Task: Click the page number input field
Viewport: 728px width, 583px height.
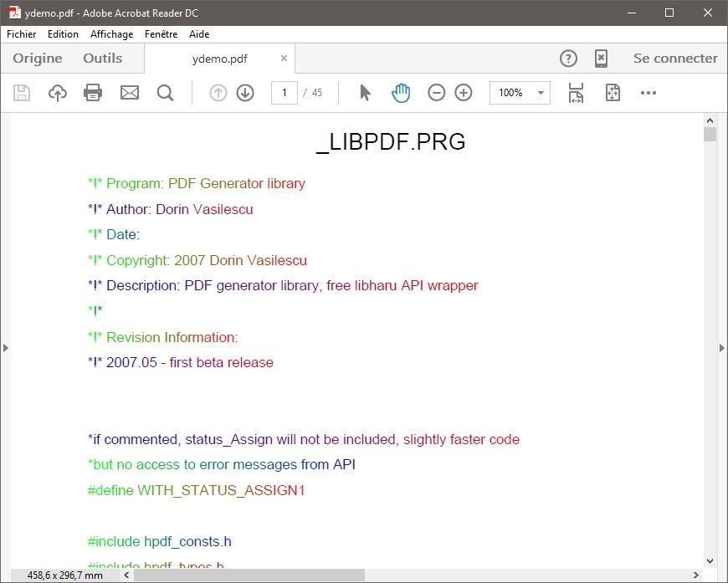Action: [285, 93]
